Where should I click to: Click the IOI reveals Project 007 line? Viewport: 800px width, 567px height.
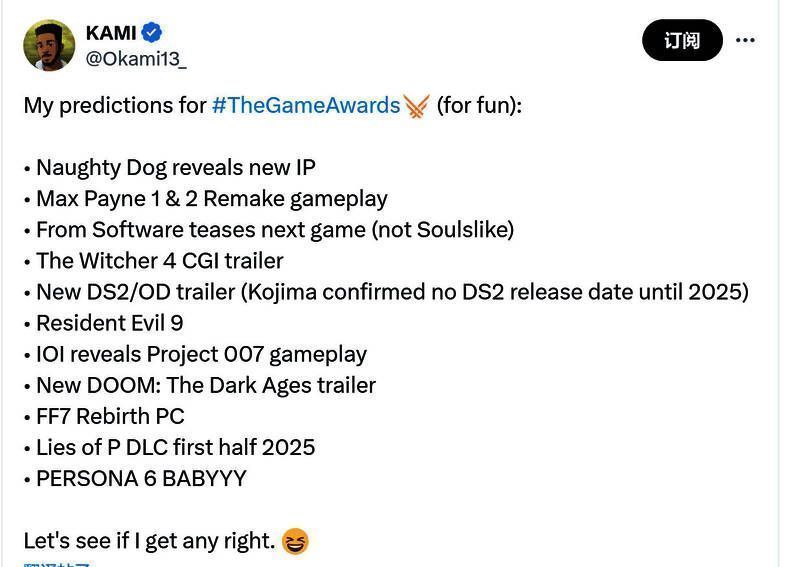201,354
